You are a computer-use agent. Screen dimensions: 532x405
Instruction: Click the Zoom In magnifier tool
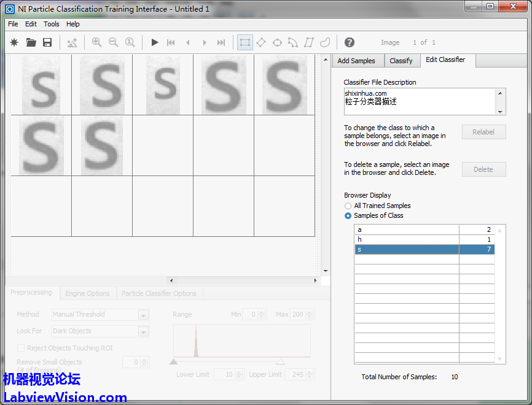pyautogui.click(x=96, y=42)
